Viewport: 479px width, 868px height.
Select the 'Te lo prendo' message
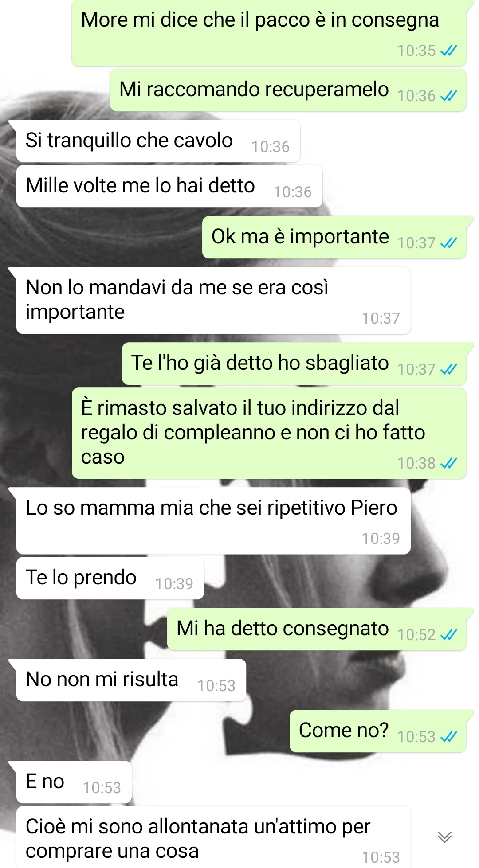click(110, 578)
